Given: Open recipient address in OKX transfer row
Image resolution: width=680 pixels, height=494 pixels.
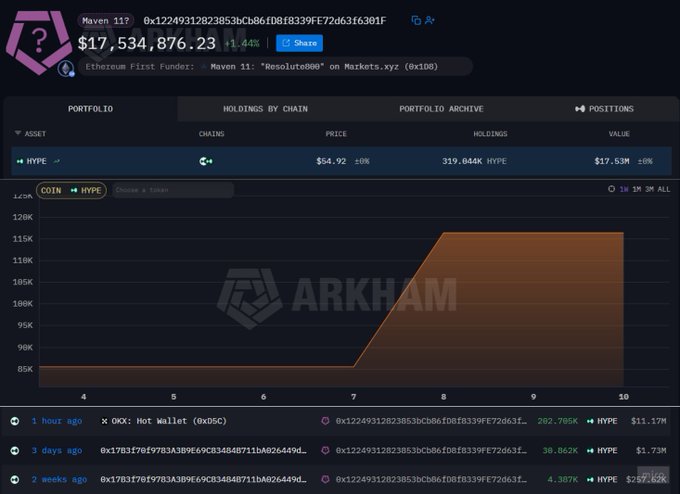Looking at the screenshot, I should click(x=431, y=421).
